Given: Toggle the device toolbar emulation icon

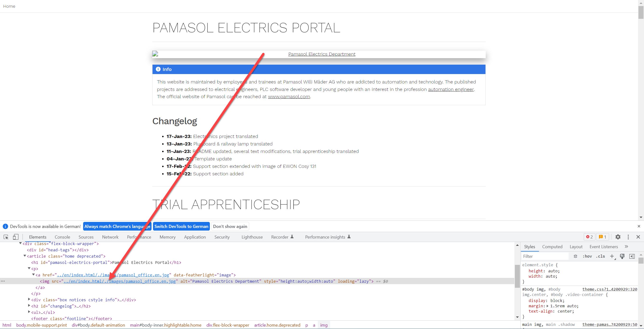Looking at the screenshot, I should [x=15, y=237].
